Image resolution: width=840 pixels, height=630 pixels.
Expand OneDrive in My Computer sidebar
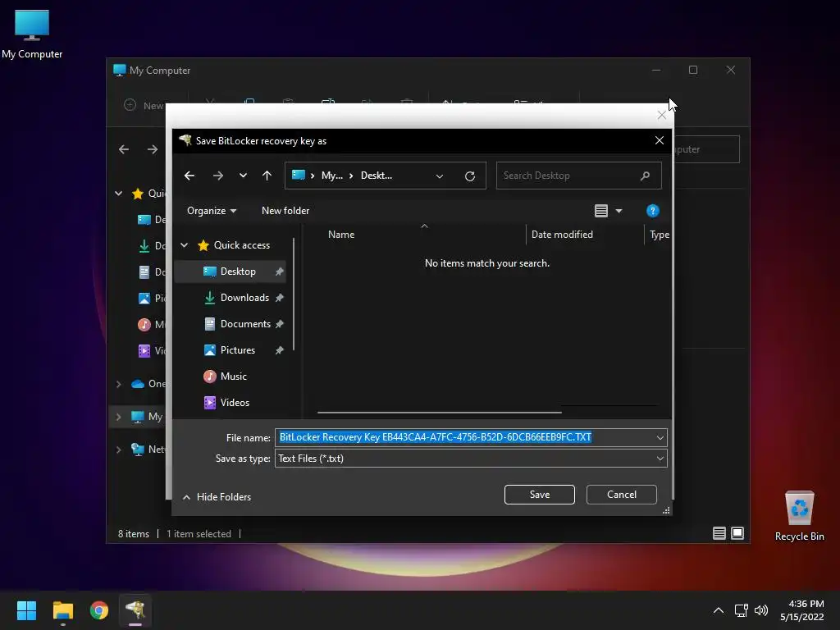pos(118,384)
